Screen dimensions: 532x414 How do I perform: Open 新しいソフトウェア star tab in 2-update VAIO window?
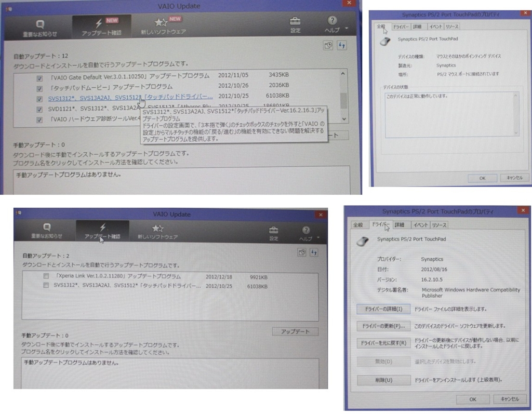pos(157,232)
